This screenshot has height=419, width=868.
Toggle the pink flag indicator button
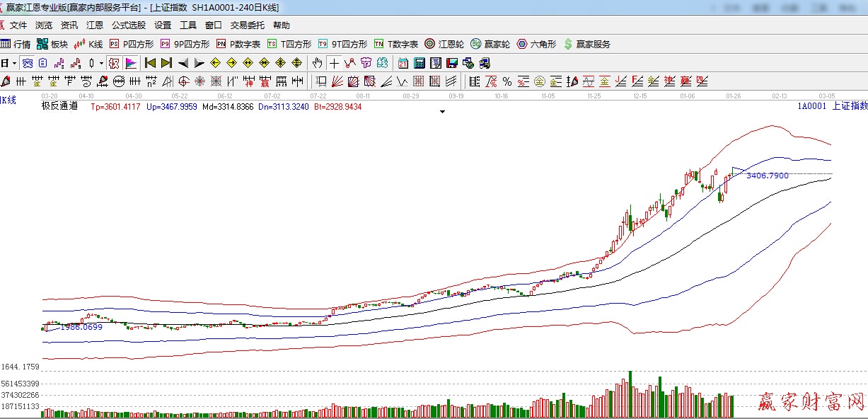pos(131,63)
